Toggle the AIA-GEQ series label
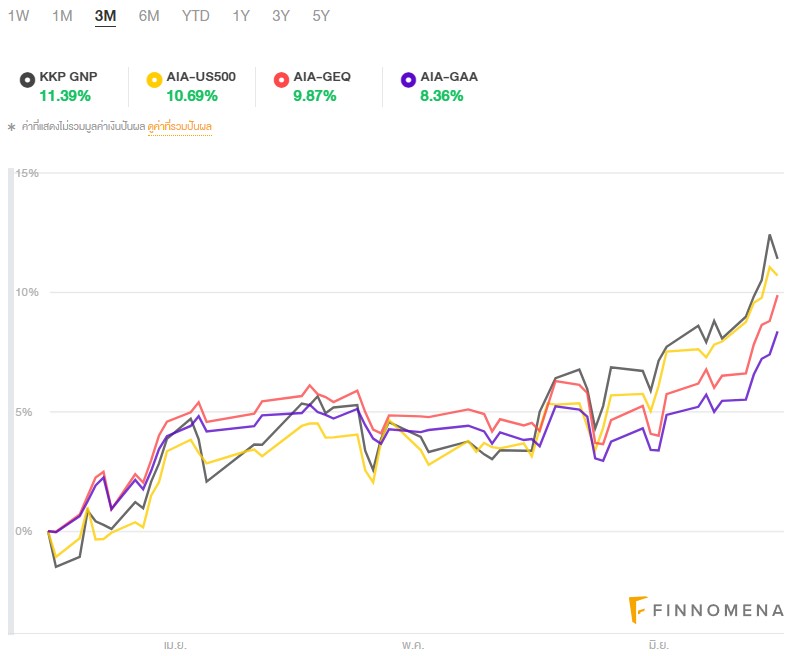Image resolution: width=795 pixels, height=656 pixels. [321, 77]
